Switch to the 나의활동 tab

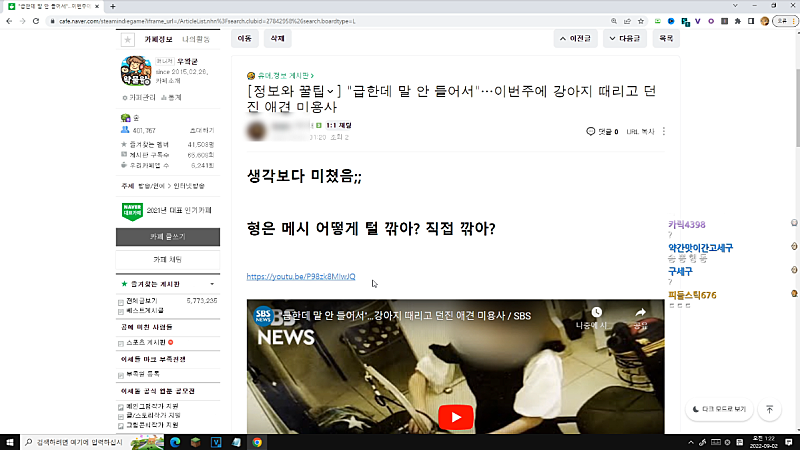[x=196, y=39]
